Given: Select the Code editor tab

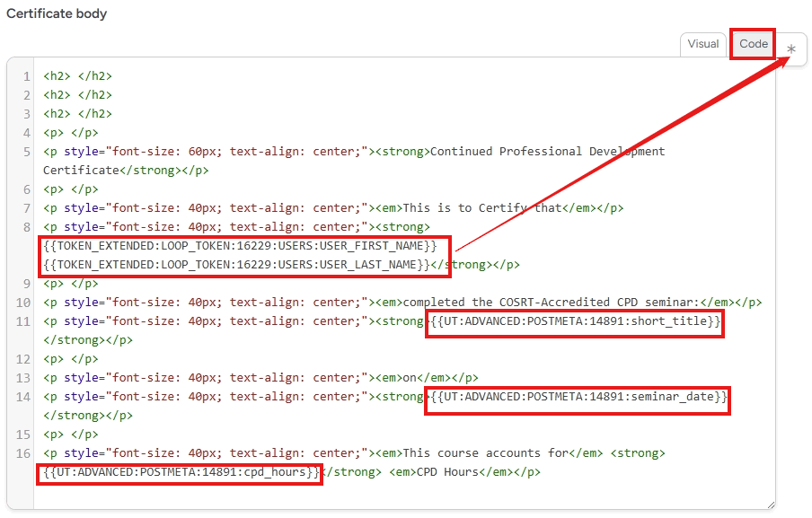Looking at the screenshot, I should [753, 45].
